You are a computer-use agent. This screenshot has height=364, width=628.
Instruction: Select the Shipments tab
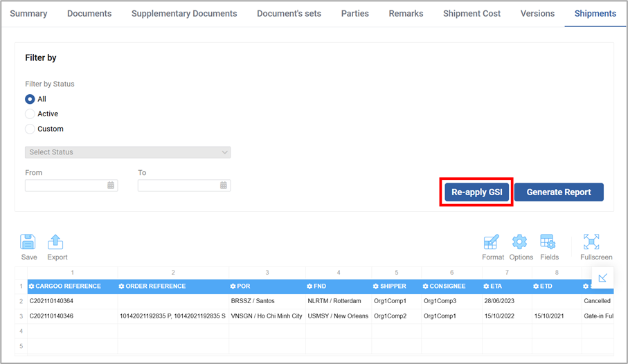(595, 14)
